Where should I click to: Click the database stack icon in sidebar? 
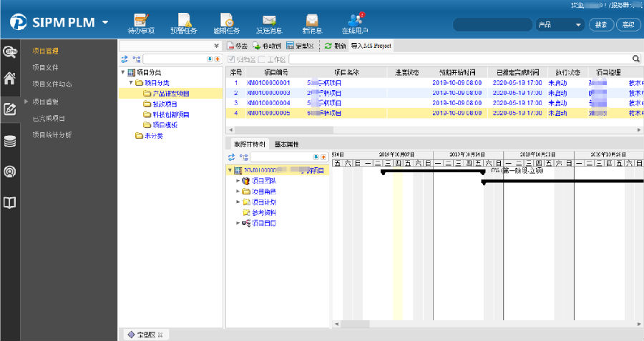10,142
